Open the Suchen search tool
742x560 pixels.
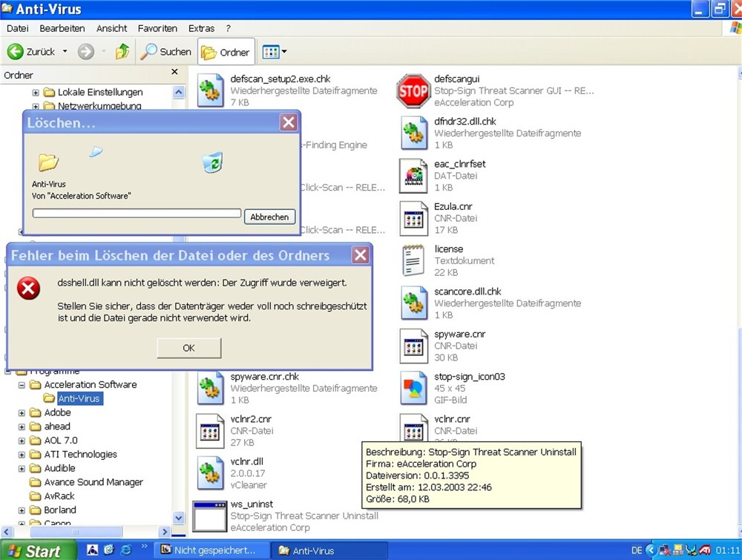(x=165, y=52)
